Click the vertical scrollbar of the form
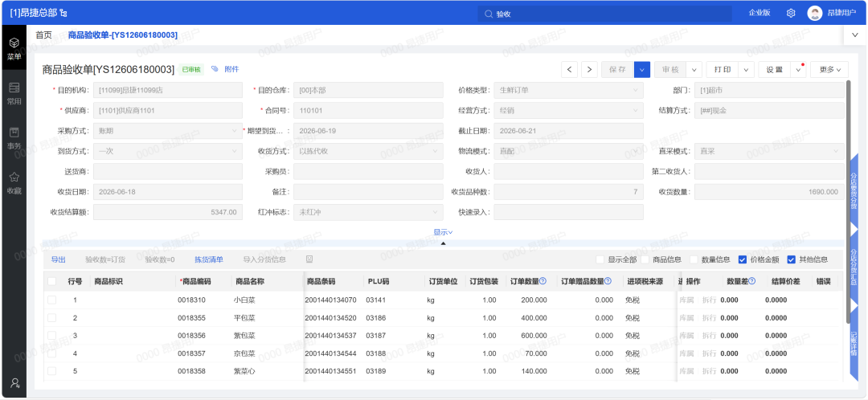 848,202
